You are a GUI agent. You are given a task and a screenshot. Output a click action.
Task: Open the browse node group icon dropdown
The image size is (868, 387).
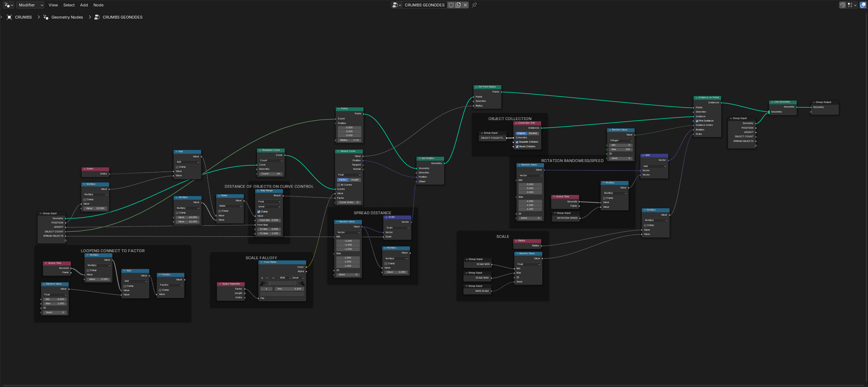396,5
